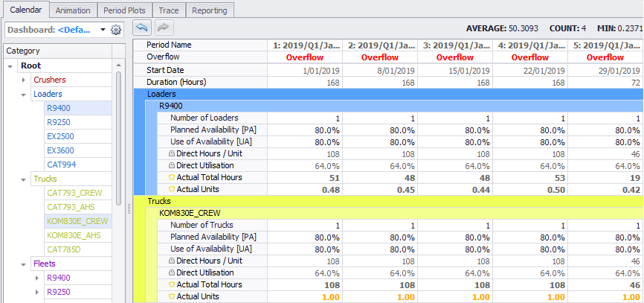Click the redo arrow button
Image resolution: width=644 pixels, height=303 pixels.
coord(164,28)
